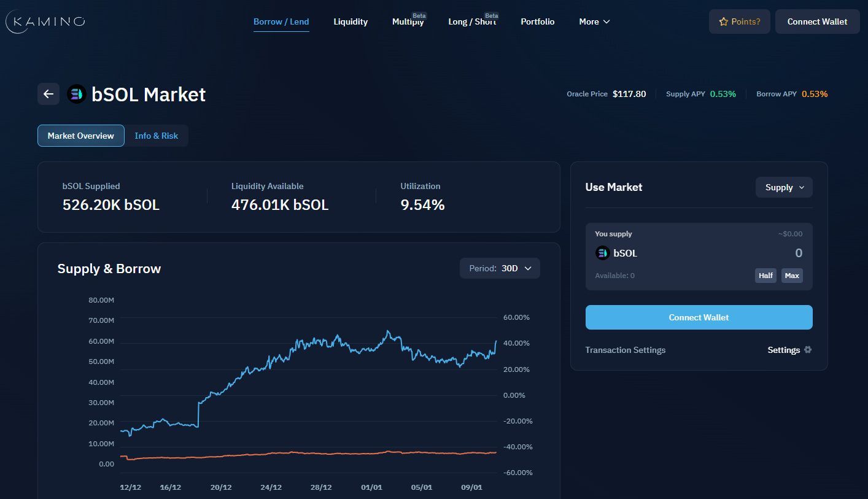Open the Period 30D dropdown
Screen dimensions: 868x499
pyautogui.click(x=500, y=268)
